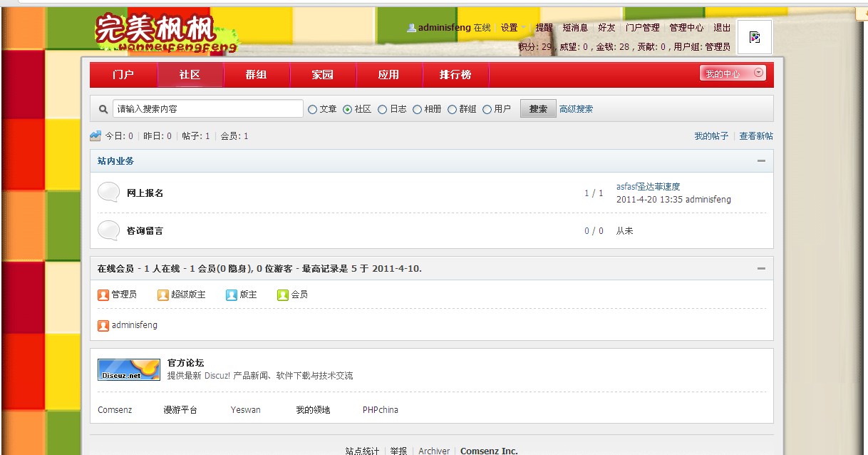Select the 群组 search radio button
The height and width of the screenshot is (455, 868).
(452, 109)
